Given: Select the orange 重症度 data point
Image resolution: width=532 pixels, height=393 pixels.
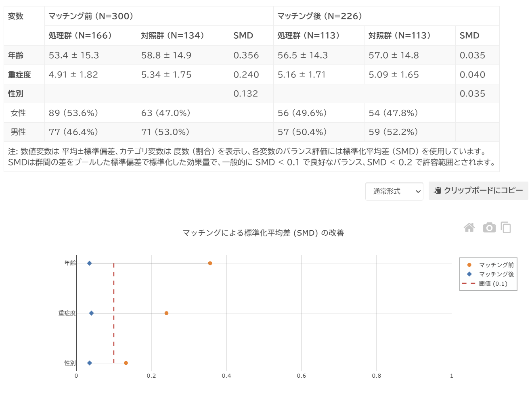Looking at the screenshot, I should tap(166, 313).
